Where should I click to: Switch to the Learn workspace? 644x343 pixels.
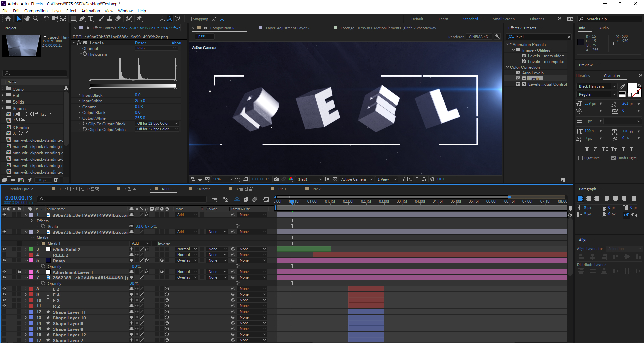coord(443,19)
